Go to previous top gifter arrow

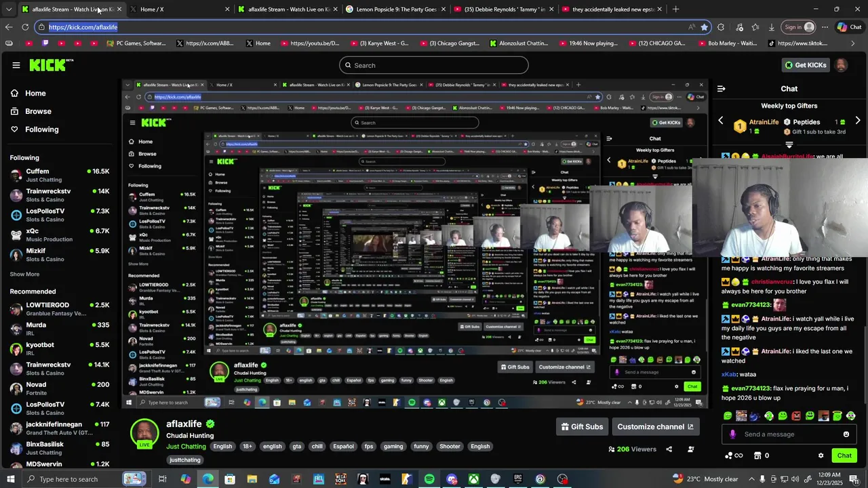click(x=720, y=121)
